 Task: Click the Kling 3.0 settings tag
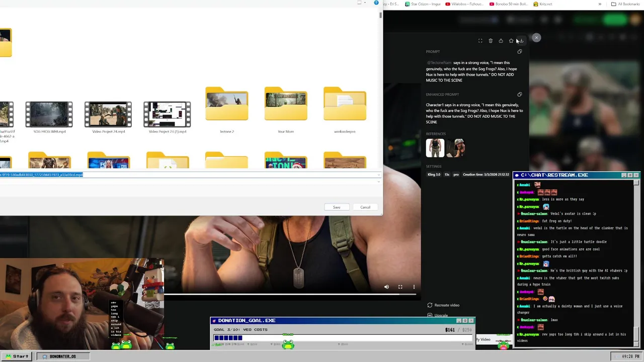tap(434, 174)
